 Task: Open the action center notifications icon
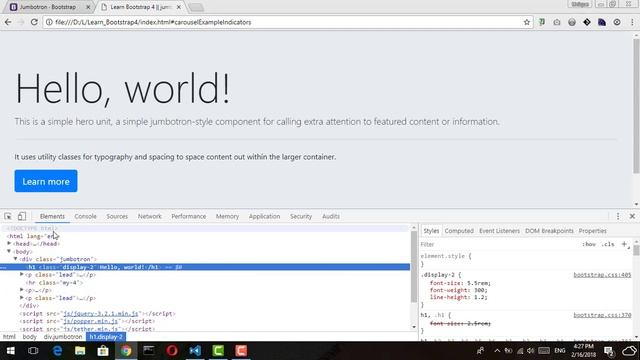click(x=609, y=351)
